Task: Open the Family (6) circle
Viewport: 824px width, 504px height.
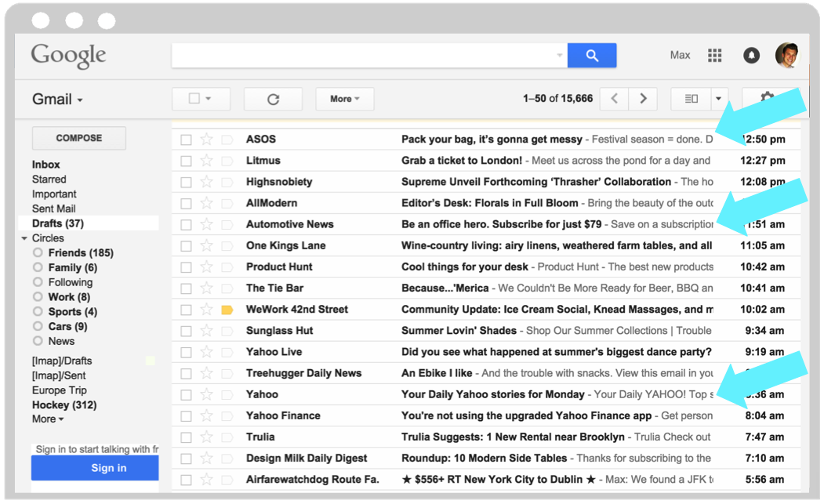Action: 72,267
